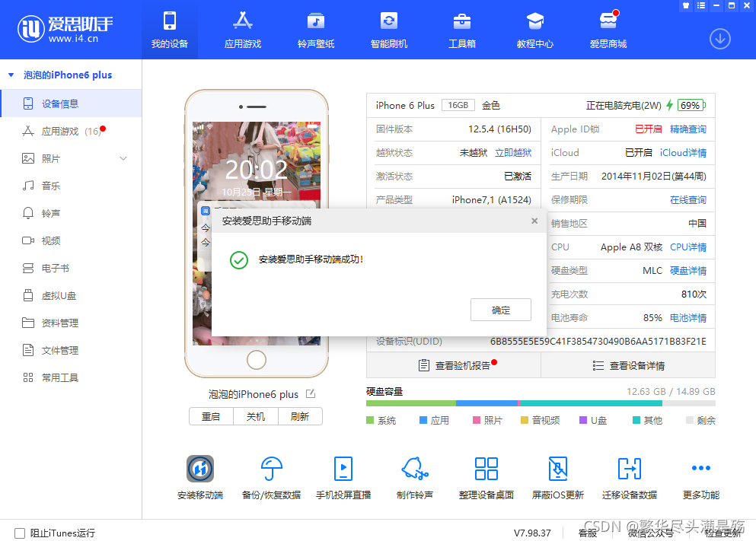
Task: Open the 我的设备 tab
Action: [x=169, y=30]
